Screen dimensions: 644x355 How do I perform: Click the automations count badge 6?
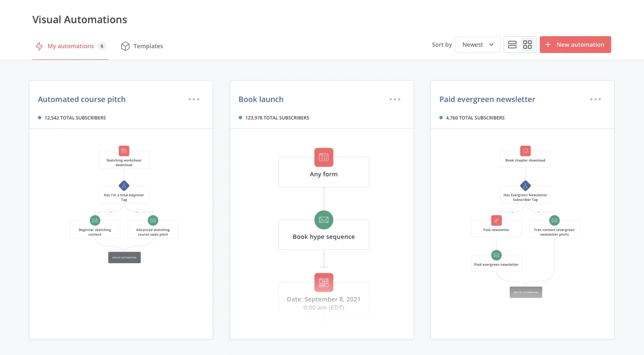click(102, 46)
